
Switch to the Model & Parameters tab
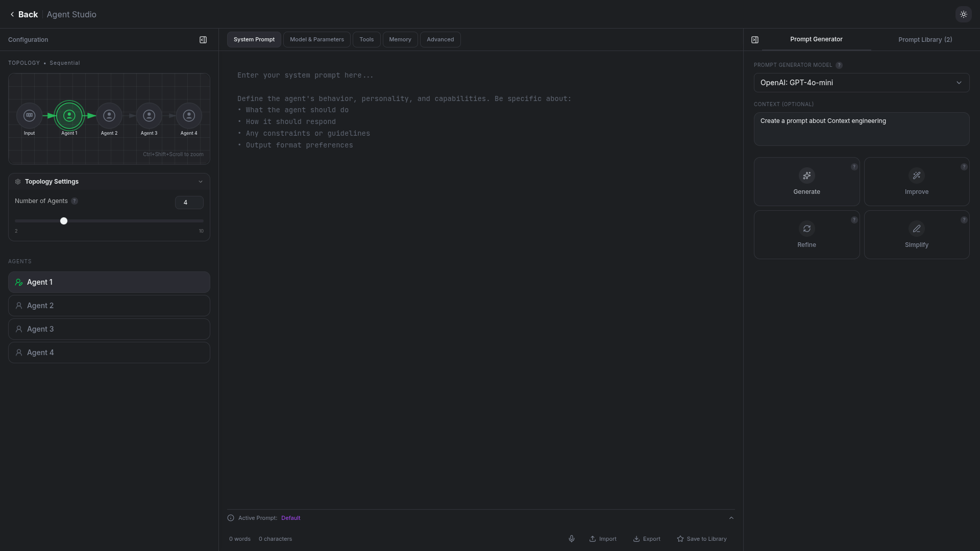[316, 40]
